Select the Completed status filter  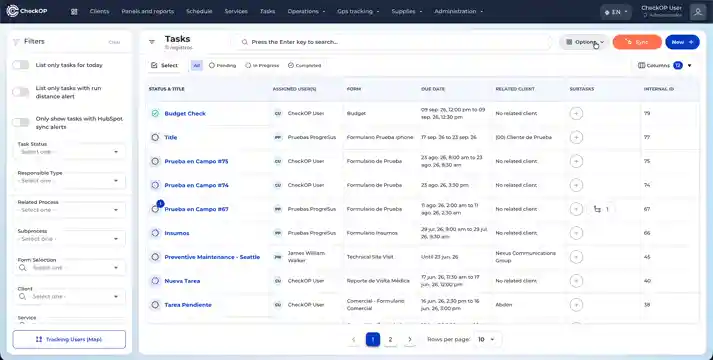[305, 65]
